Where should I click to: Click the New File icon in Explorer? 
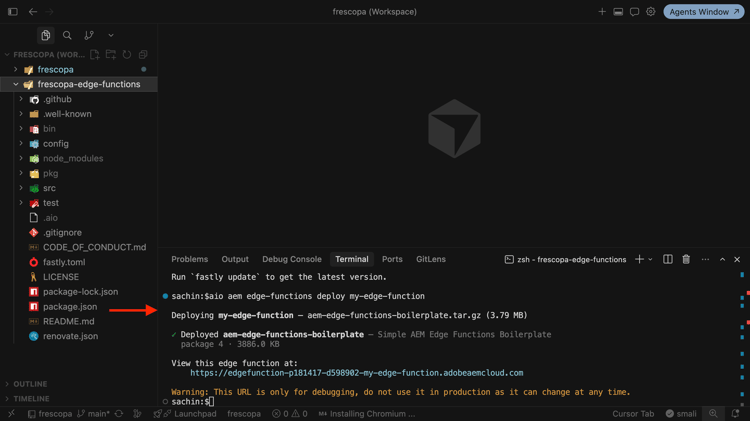click(x=95, y=55)
